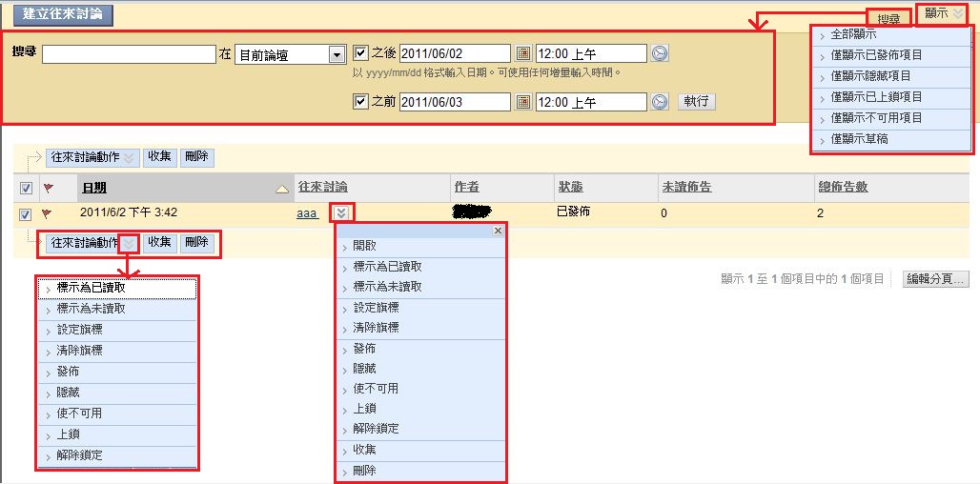This screenshot has height=484, width=980.
Task: Expand the 目前論壇 forum scope dropdown
Action: [336, 55]
